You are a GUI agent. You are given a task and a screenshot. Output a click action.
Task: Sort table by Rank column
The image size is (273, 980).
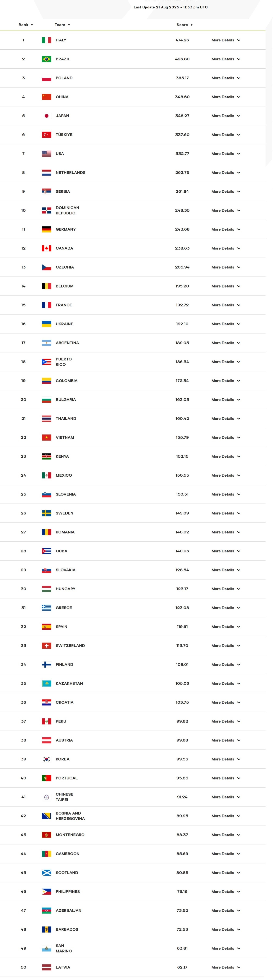tap(25, 25)
